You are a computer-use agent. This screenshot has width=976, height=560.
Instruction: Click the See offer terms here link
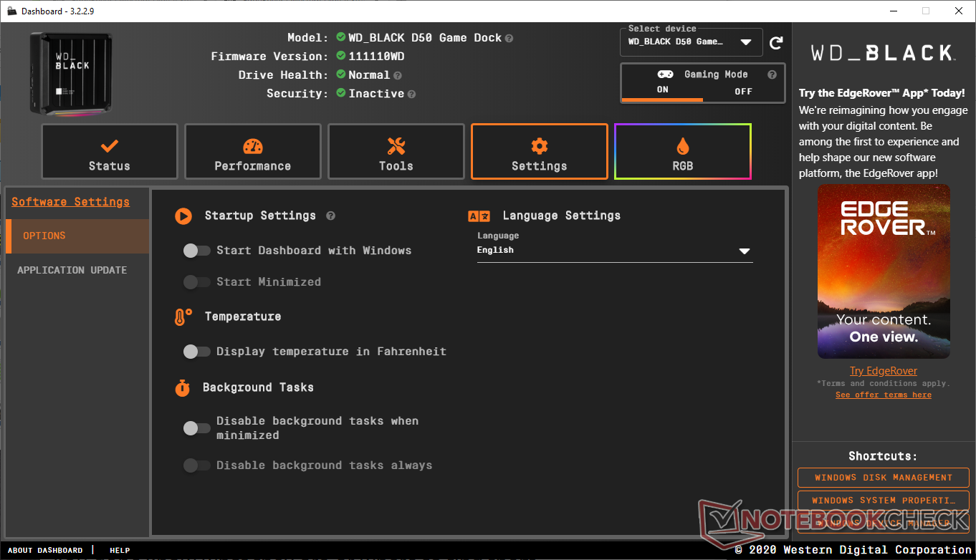point(884,395)
